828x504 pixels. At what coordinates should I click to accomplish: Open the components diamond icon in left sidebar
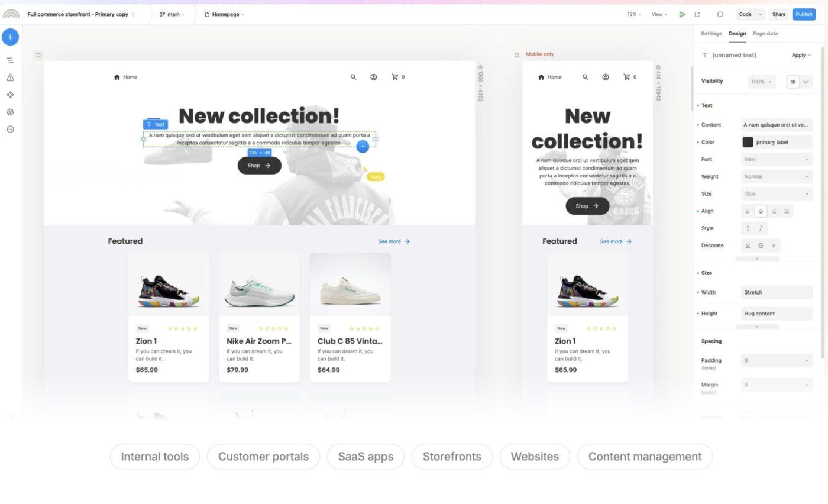[10, 95]
